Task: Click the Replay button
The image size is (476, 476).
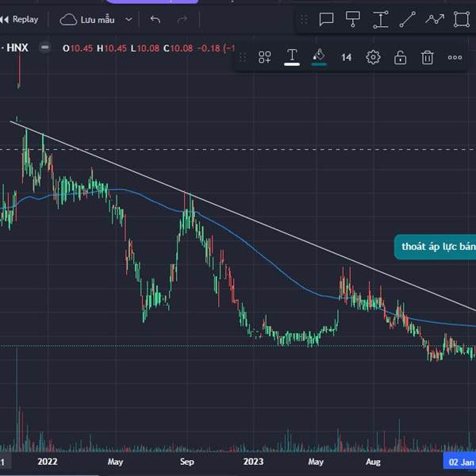Action: (19, 20)
